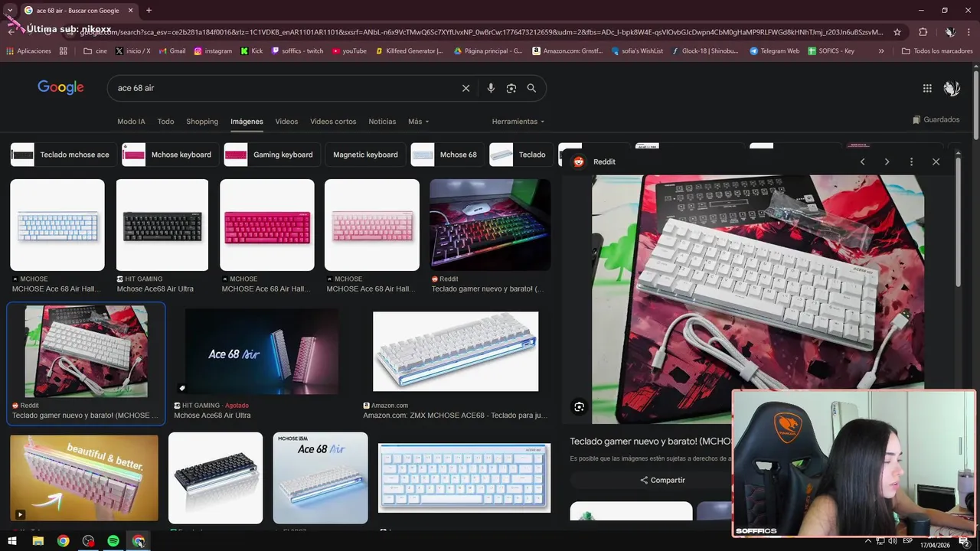
Task: Open the Aplicaciones bookmark shortcut
Action: point(28,51)
